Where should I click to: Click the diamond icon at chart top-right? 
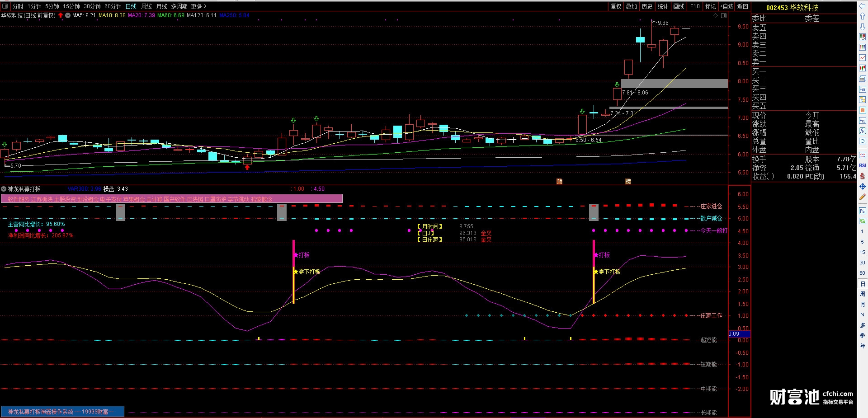[x=715, y=16]
